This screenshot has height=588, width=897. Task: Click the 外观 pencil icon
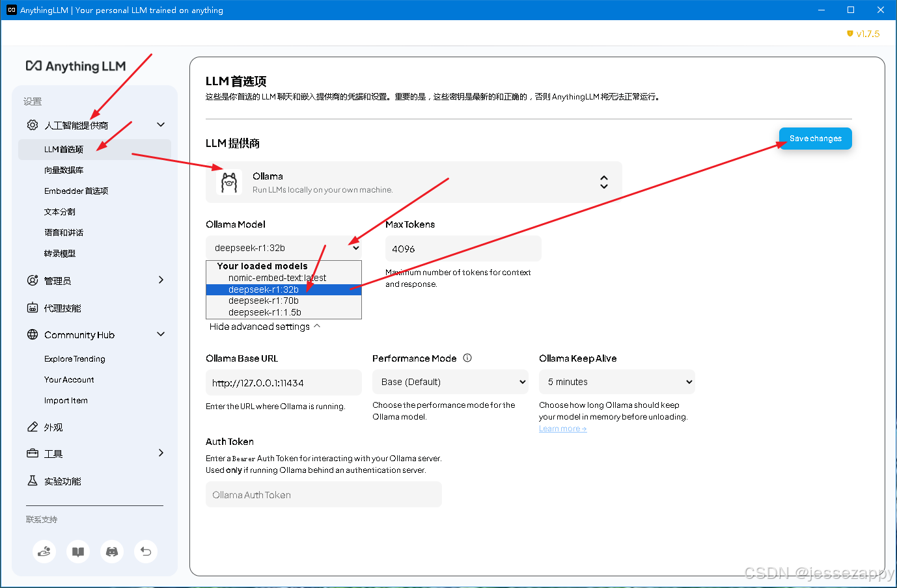[x=33, y=427]
